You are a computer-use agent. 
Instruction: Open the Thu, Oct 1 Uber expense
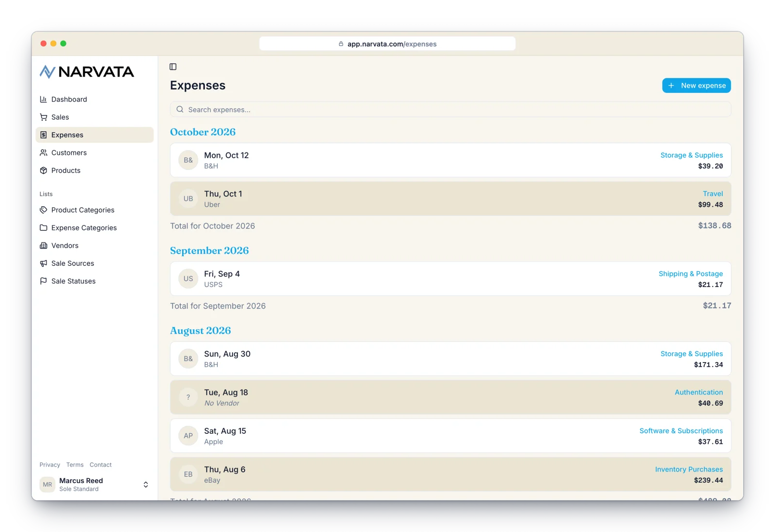(450, 198)
